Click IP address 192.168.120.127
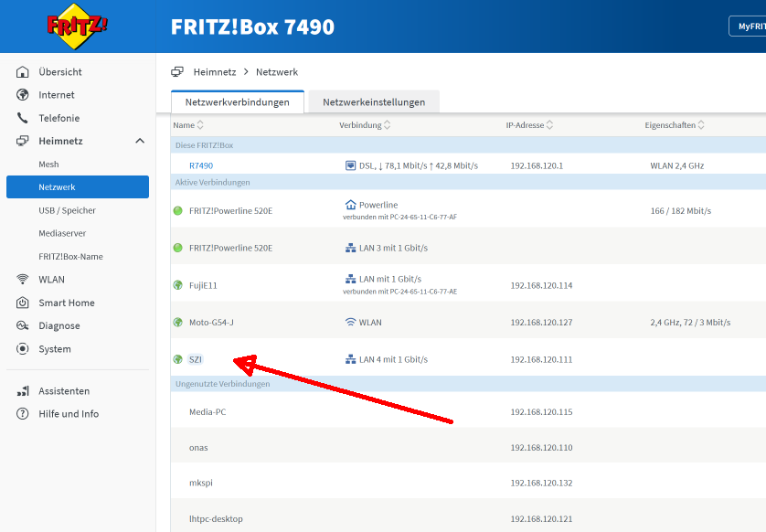Screen dimensions: 766x532 tap(541, 323)
